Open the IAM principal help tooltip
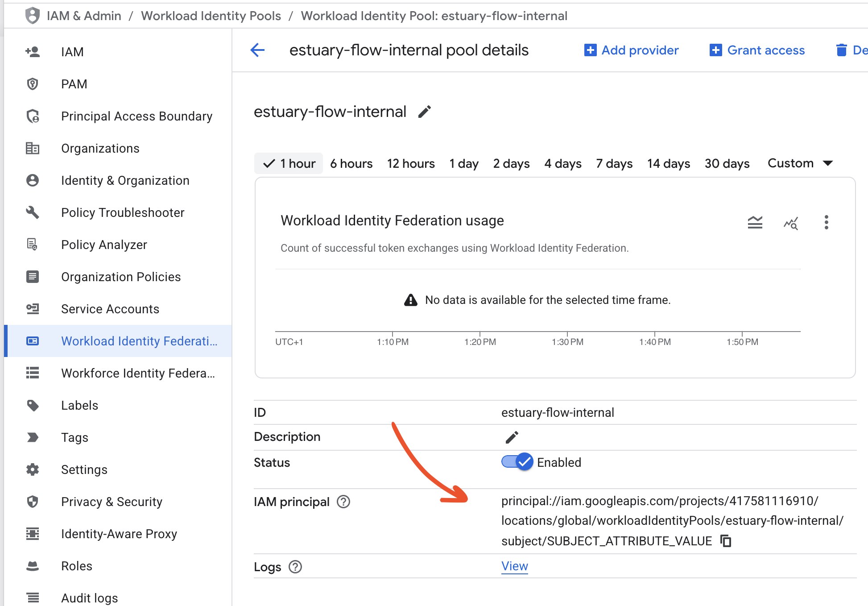Viewport: 868px width, 606px height. tap(343, 502)
